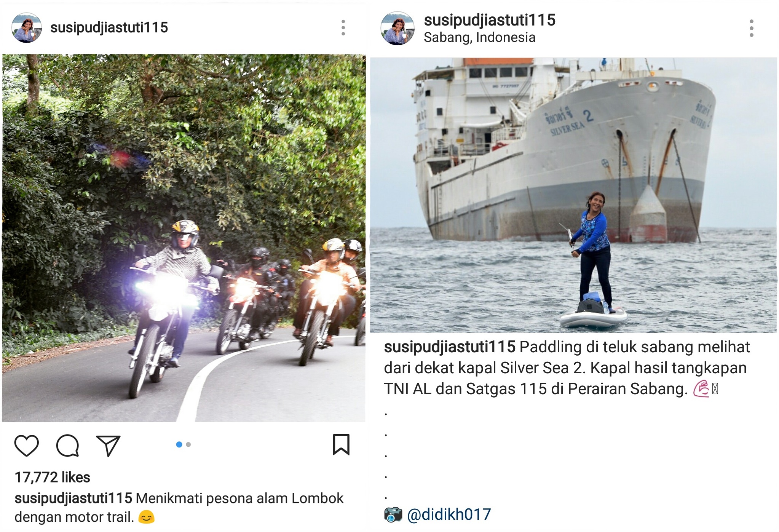Open susipudjiastuti115 username in right post header

(489, 20)
